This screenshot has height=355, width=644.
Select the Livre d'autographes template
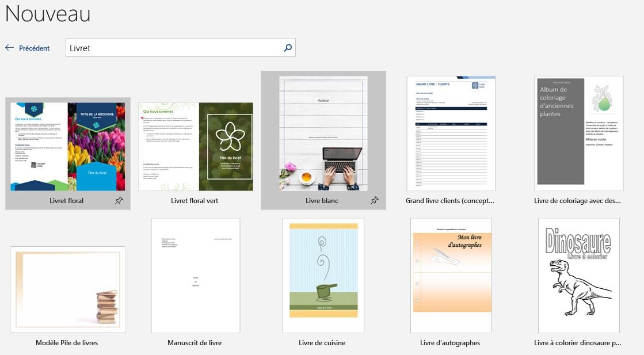click(x=451, y=275)
